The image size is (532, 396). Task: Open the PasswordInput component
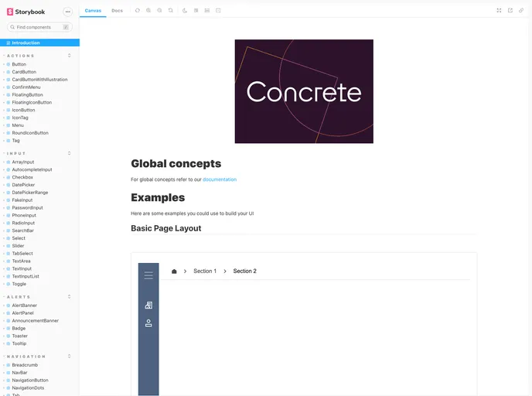[28, 208]
